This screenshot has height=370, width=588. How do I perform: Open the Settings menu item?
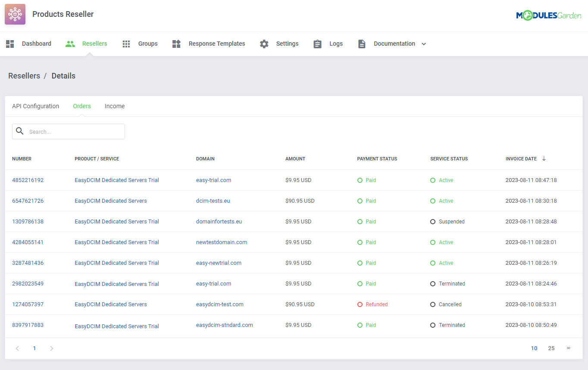[288, 44]
